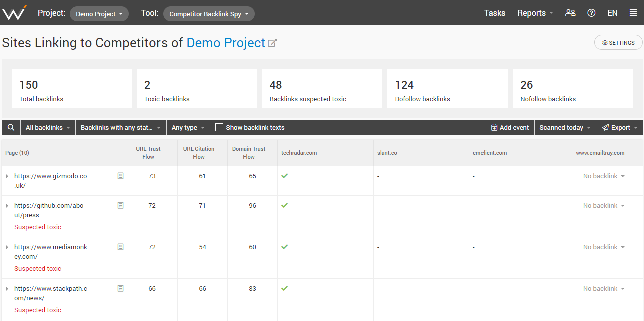Open the hamburger main menu

633,13
